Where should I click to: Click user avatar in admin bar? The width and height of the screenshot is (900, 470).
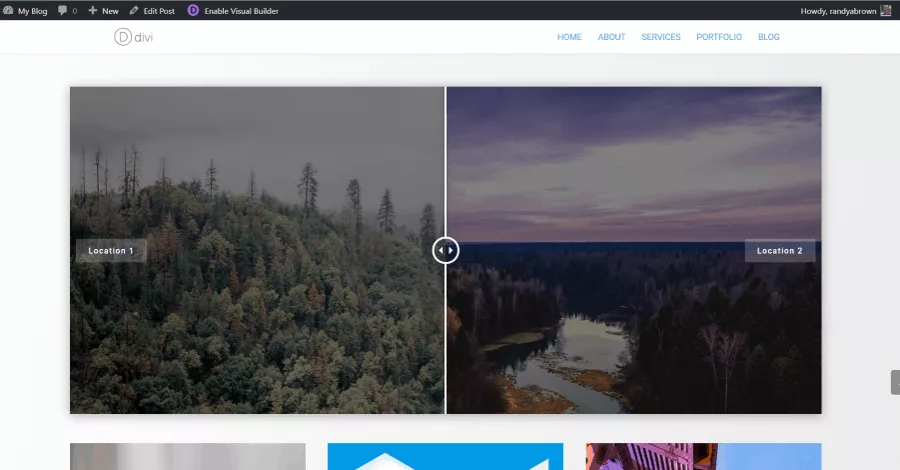click(x=886, y=10)
